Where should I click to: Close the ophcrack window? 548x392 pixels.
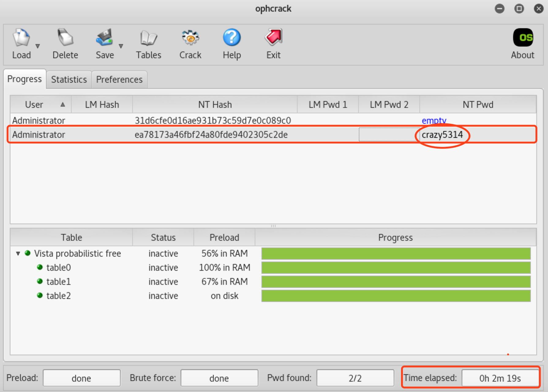[x=539, y=9]
